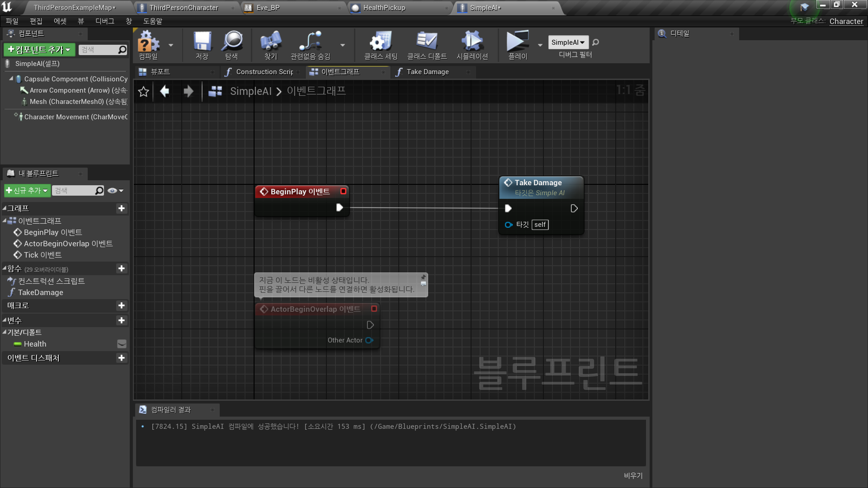Click the Character parent class link

[x=846, y=21]
